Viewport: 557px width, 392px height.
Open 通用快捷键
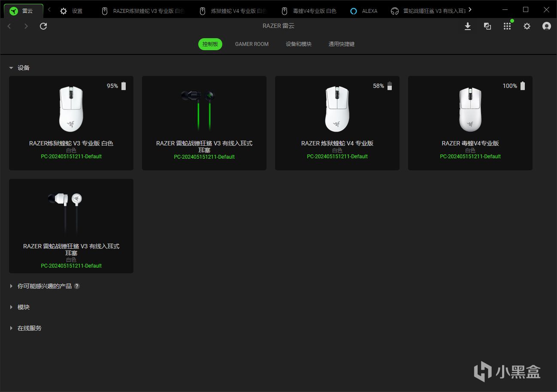(x=342, y=44)
